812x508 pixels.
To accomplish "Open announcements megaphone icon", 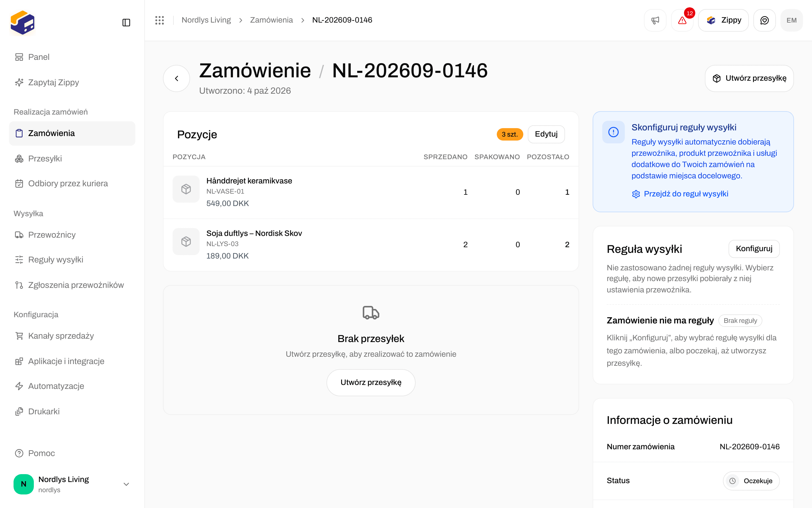I will pyautogui.click(x=655, y=20).
